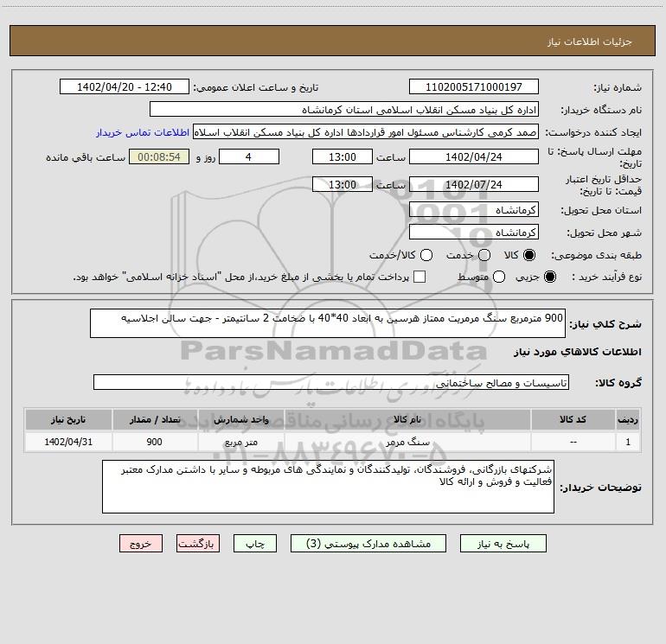Open اطلاعات تماس خریدار link

(143, 132)
